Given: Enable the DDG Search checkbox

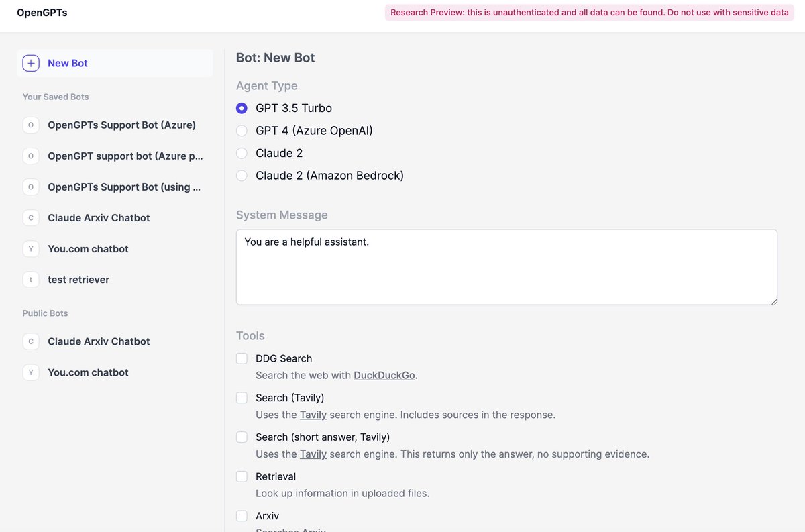Looking at the screenshot, I should point(241,358).
